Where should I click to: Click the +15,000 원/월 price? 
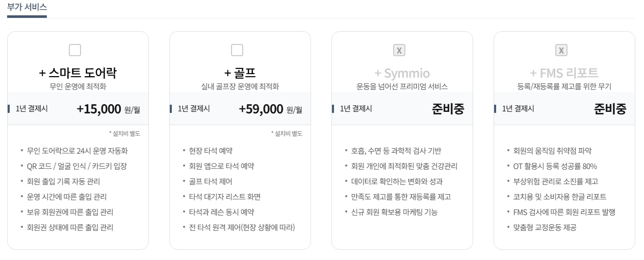pyautogui.click(x=108, y=109)
